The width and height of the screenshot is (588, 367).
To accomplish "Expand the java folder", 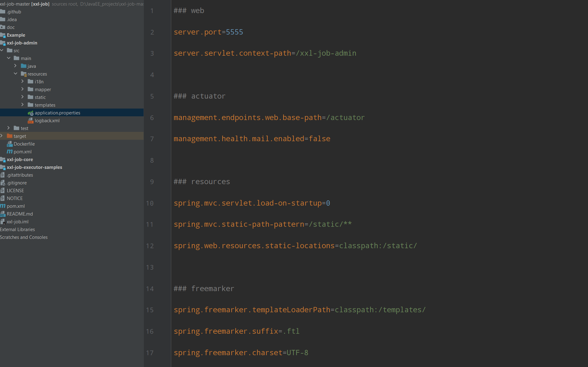I will [15, 66].
